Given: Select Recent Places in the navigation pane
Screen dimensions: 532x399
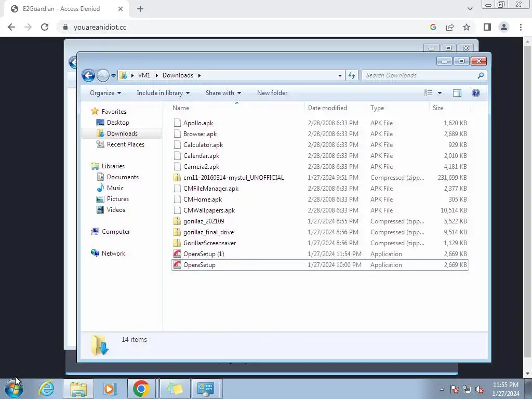Looking at the screenshot, I should click(x=126, y=144).
